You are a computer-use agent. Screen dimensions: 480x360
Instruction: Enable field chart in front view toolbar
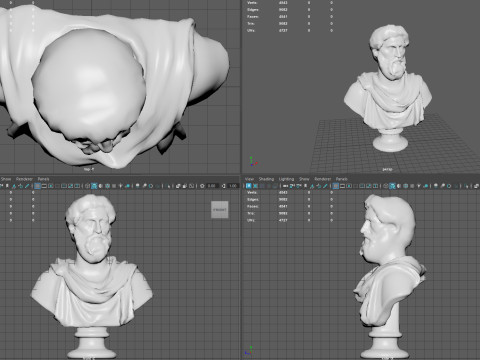[x=64, y=186]
